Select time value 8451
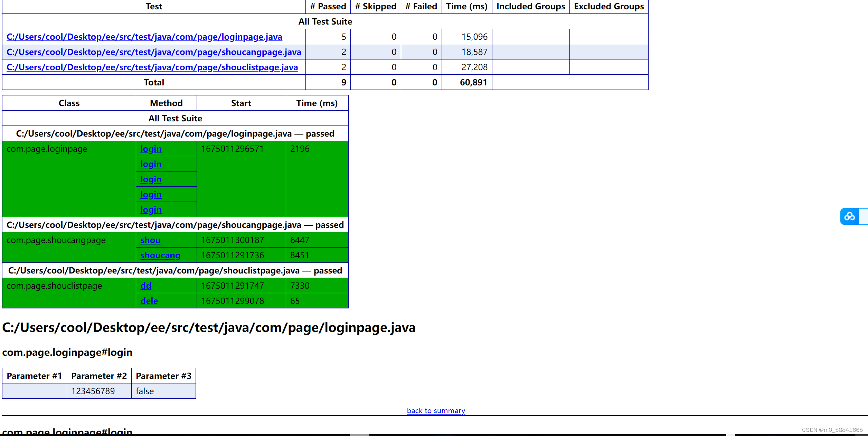The image size is (868, 436). tap(300, 255)
